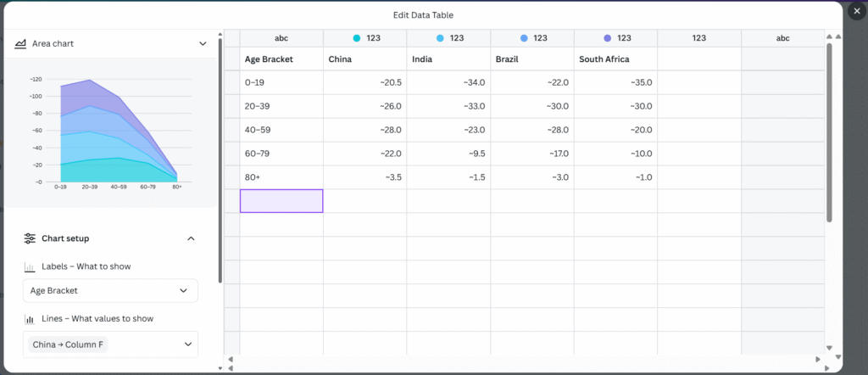Click the China value cell ~20.5
Image resolution: width=868 pixels, height=375 pixels.
click(364, 82)
